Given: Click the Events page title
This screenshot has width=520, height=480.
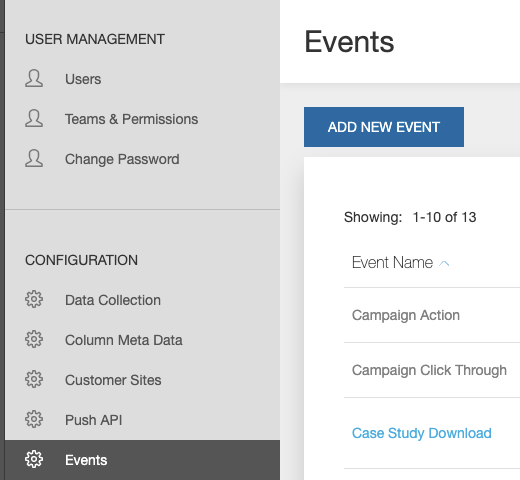Looking at the screenshot, I should point(349,42).
